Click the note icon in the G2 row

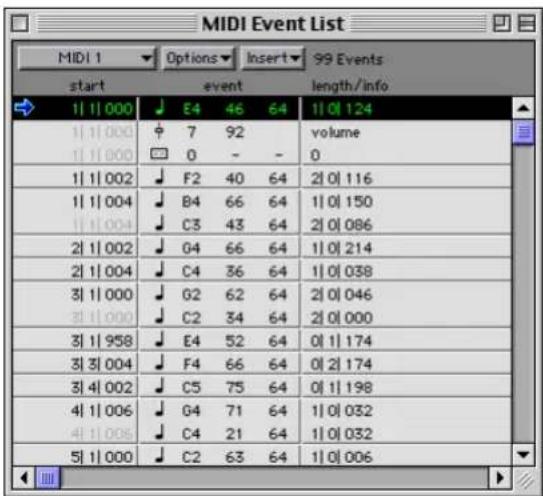[159, 294]
